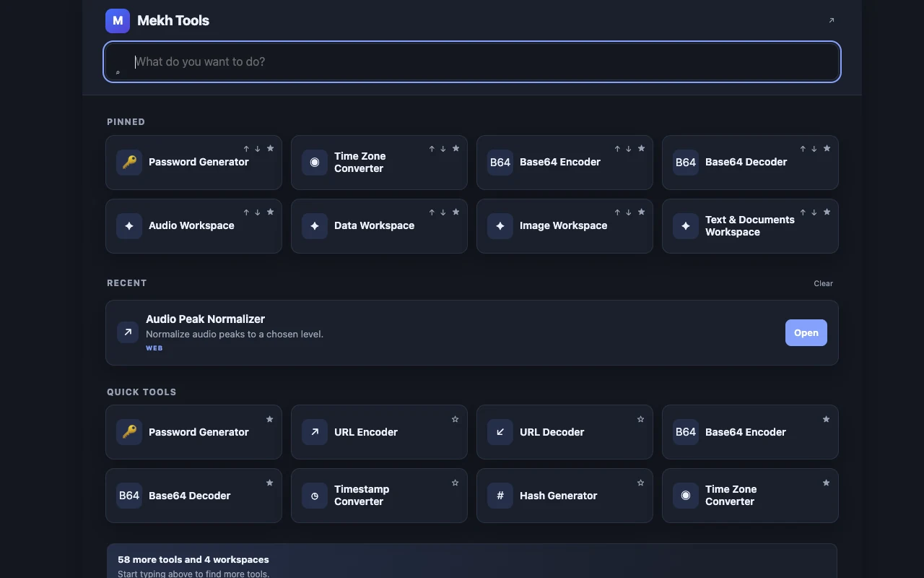
Task: Unpin Time Zone Converter in Pinned
Action: click(456, 148)
